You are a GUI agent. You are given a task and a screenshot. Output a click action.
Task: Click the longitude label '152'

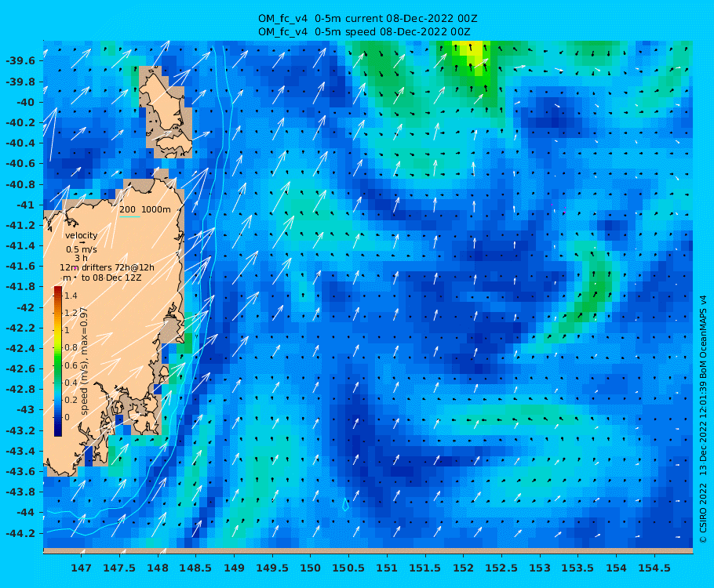464,568
